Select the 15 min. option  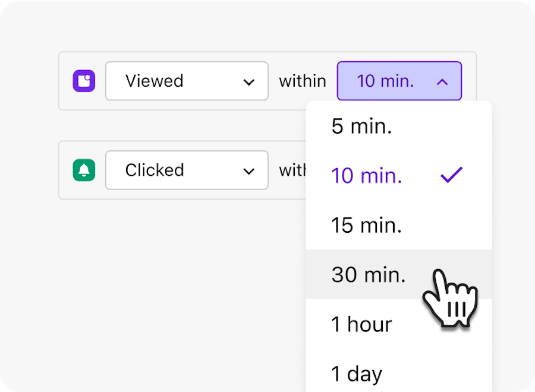[x=399, y=225]
